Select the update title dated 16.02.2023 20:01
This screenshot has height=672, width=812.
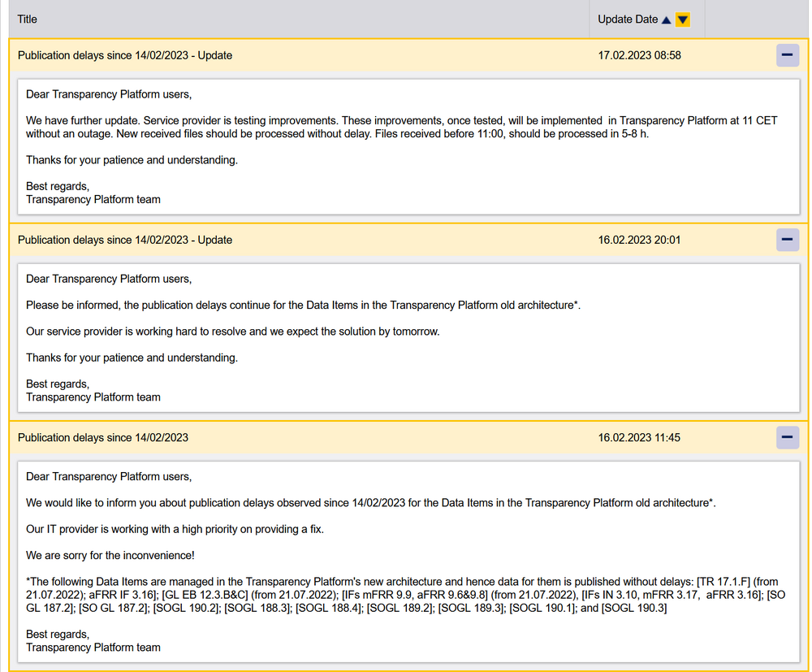point(125,240)
